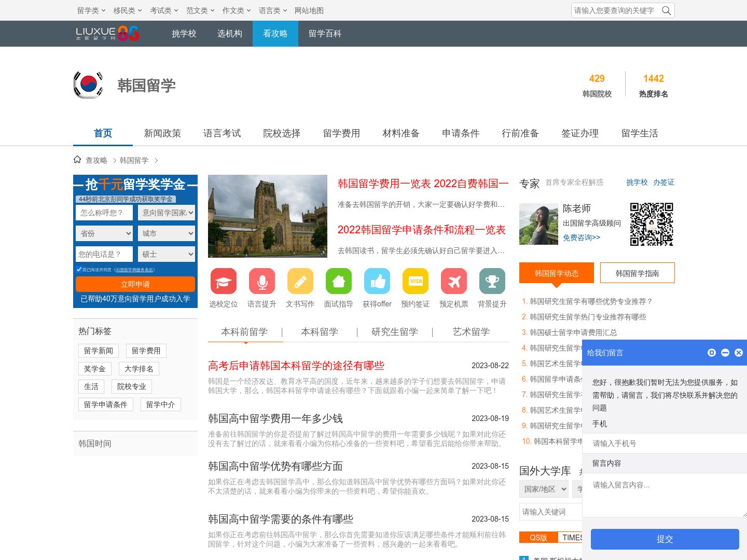The width and height of the screenshot is (747, 560).
Task: Expand the 作文类 top menu
Action: (x=237, y=10)
